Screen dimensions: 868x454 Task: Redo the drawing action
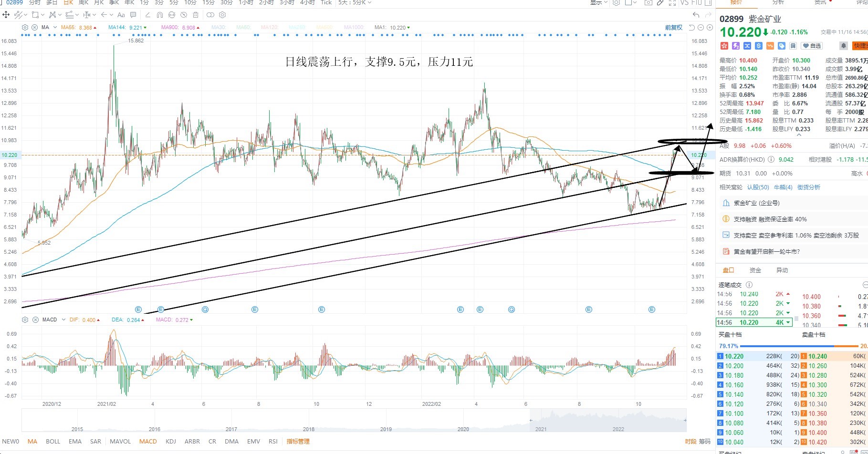(709, 15)
